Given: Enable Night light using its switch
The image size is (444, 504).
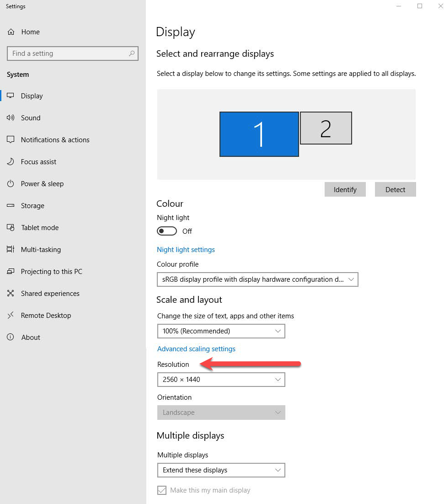Looking at the screenshot, I should click(166, 231).
